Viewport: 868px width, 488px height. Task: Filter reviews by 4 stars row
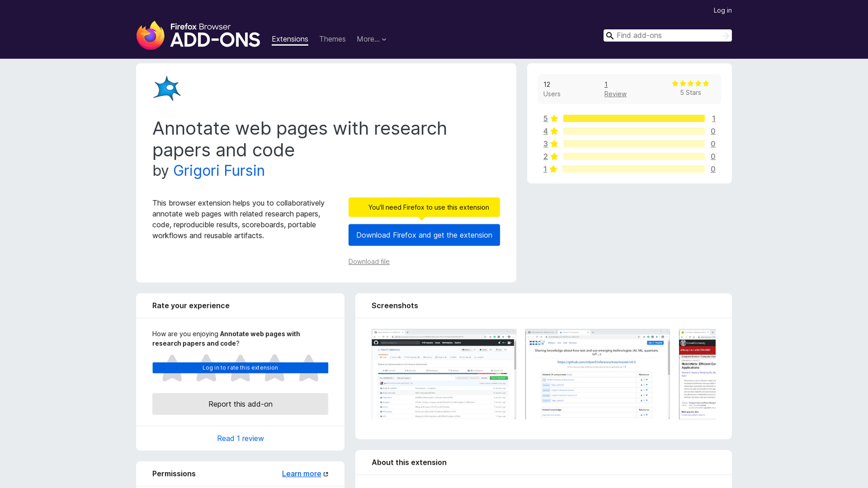[629, 131]
